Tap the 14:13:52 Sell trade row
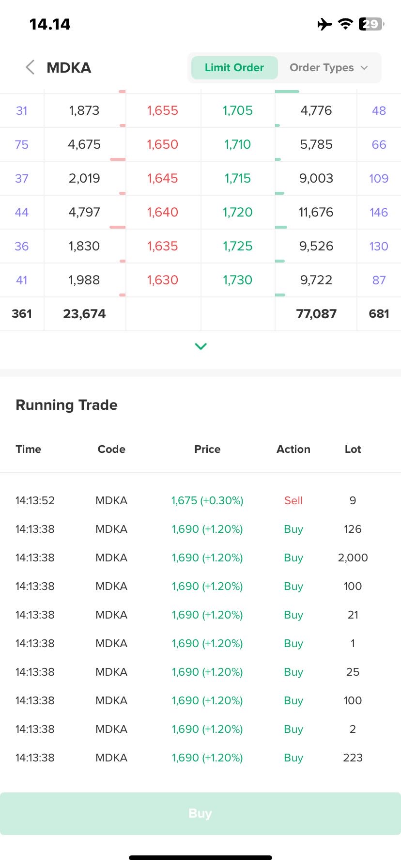 [x=200, y=500]
